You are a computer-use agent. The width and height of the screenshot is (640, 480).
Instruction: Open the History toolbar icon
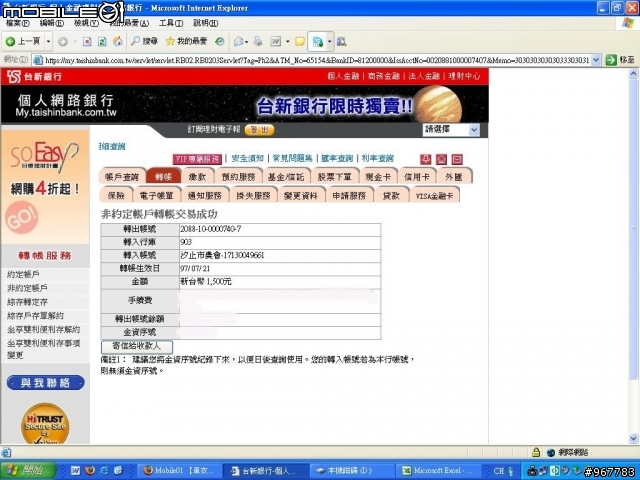click(220, 41)
